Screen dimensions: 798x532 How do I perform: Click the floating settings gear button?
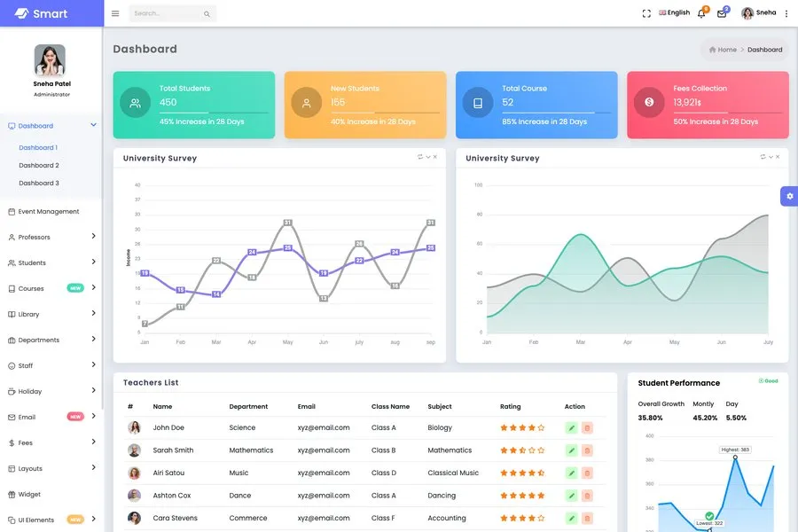pos(789,196)
